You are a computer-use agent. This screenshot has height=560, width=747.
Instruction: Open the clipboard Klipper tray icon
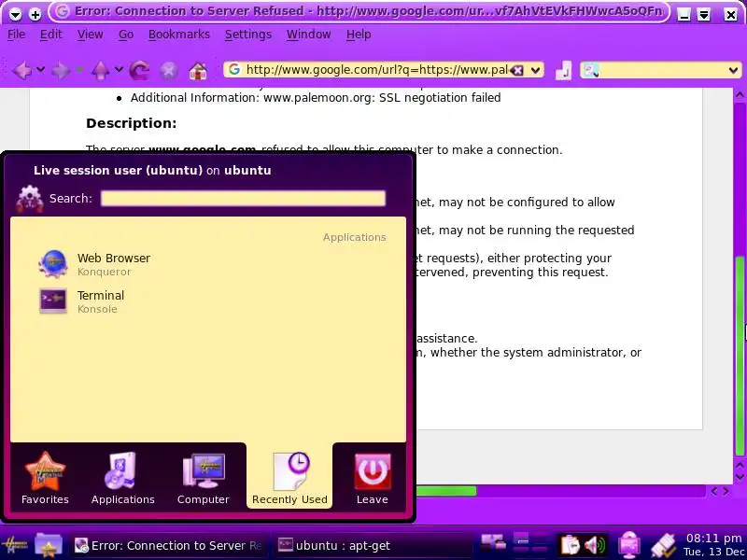pos(569,546)
